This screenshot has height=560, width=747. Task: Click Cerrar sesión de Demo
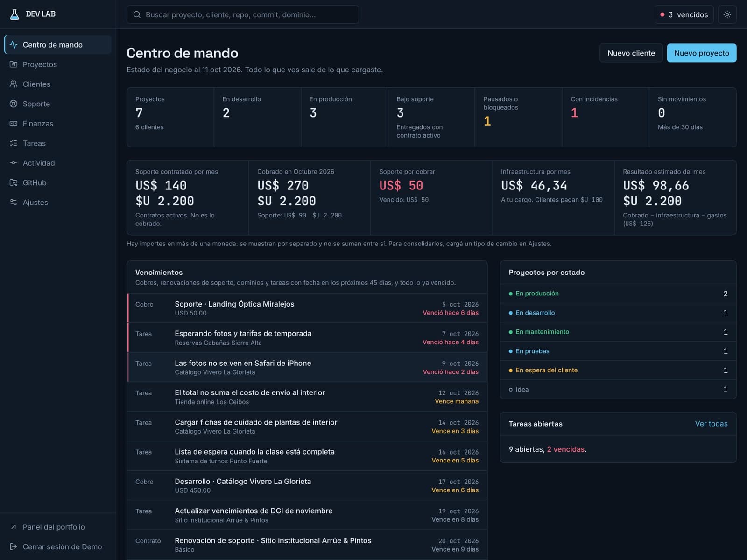coord(58,546)
